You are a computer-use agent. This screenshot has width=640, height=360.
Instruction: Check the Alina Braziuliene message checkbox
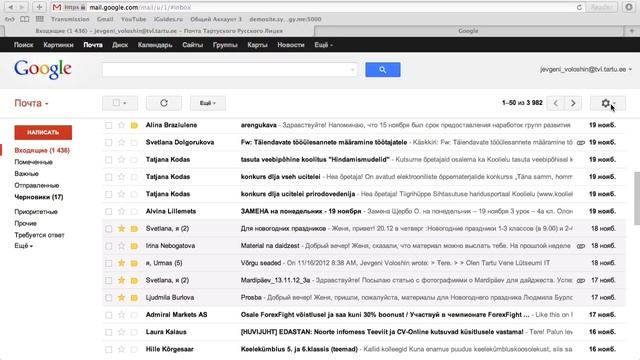click(108, 125)
